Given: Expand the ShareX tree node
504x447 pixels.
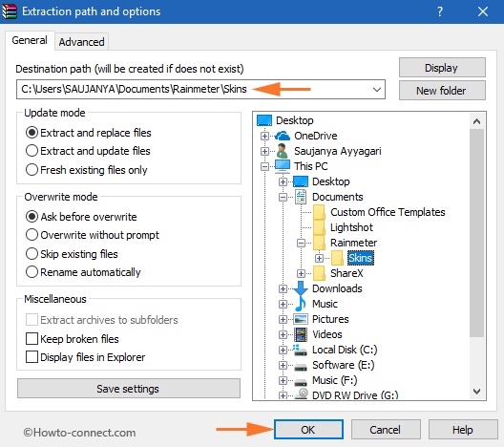Looking at the screenshot, I should point(302,274).
